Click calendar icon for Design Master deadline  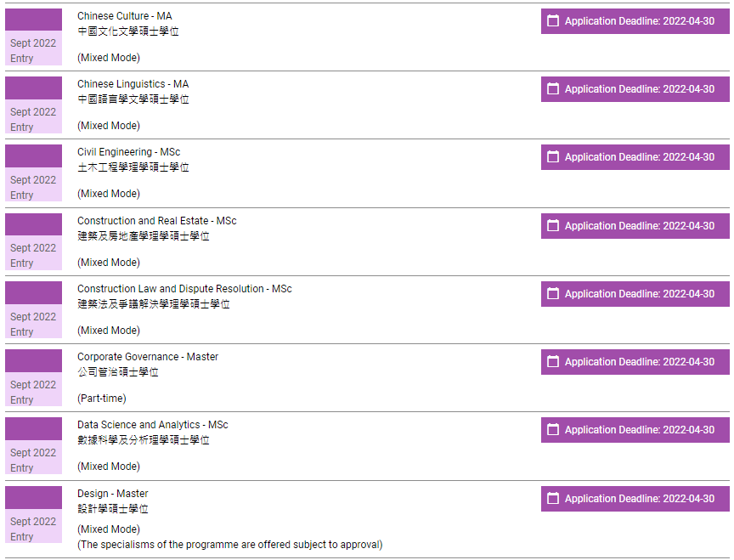tap(553, 499)
